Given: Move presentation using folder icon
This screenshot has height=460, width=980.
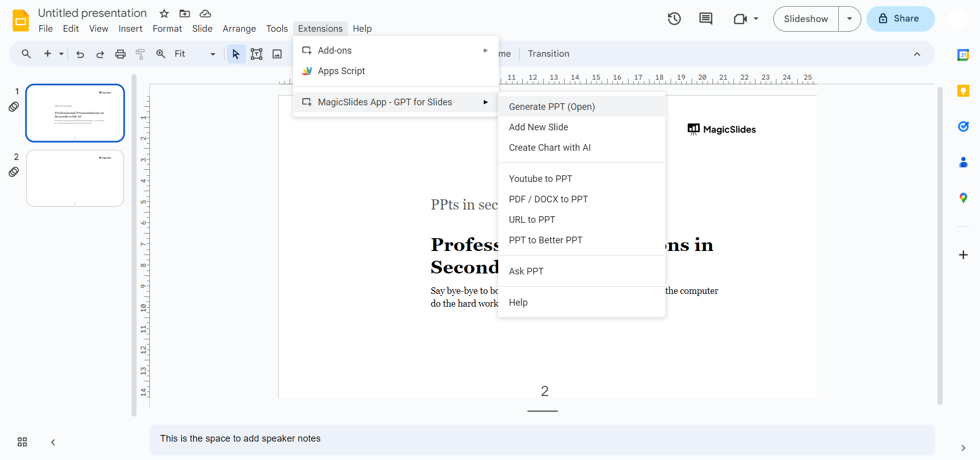Looking at the screenshot, I should (185, 13).
